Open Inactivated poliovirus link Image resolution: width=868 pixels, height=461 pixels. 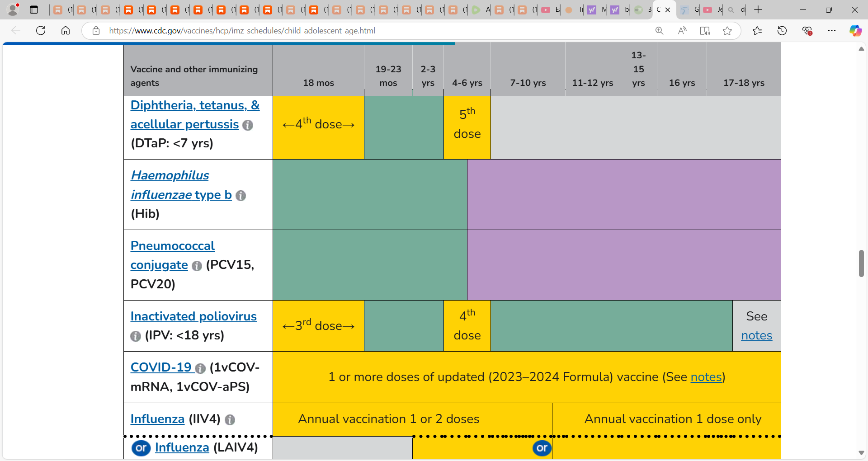tap(193, 316)
